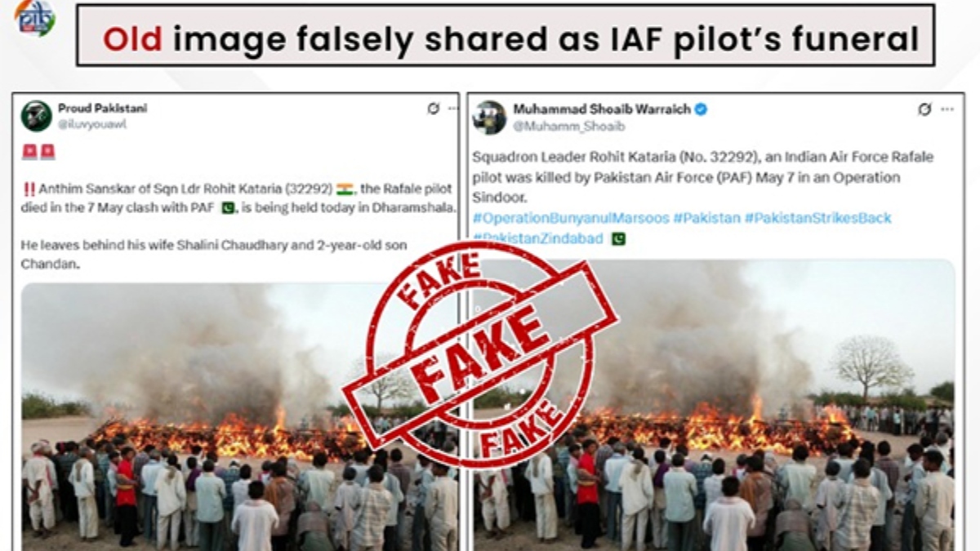Click the Old image falsely shared headline
This screenshot has width=980, height=551.
(506, 37)
